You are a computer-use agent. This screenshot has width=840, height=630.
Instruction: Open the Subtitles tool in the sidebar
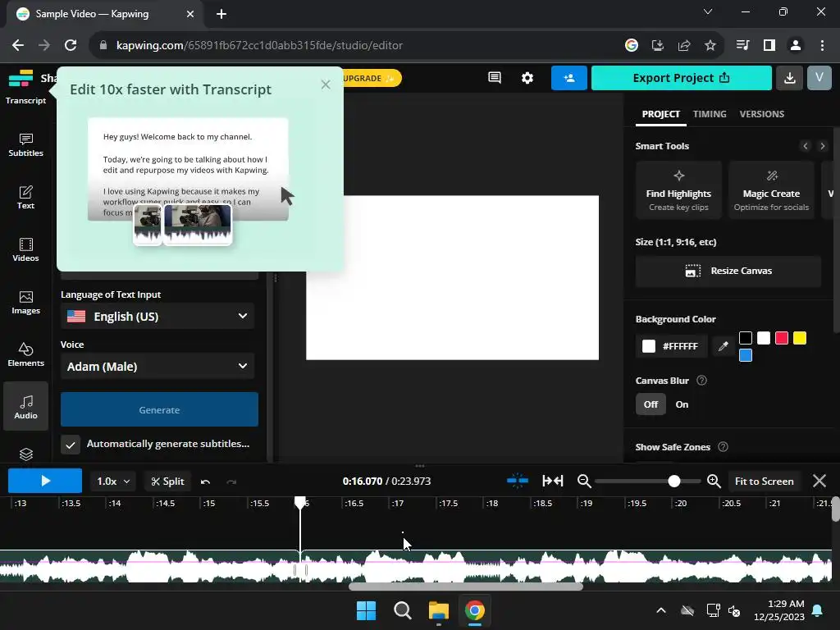[25, 145]
